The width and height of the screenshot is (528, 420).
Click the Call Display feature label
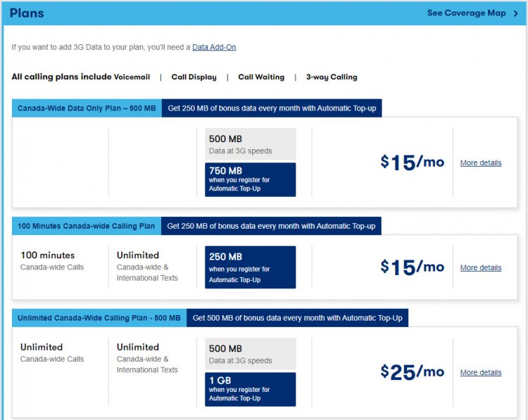pyautogui.click(x=194, y=77)
